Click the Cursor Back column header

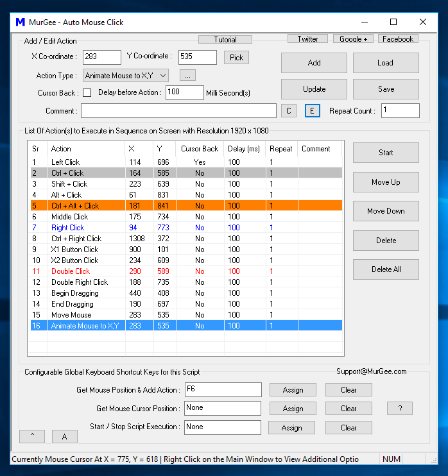200,149
